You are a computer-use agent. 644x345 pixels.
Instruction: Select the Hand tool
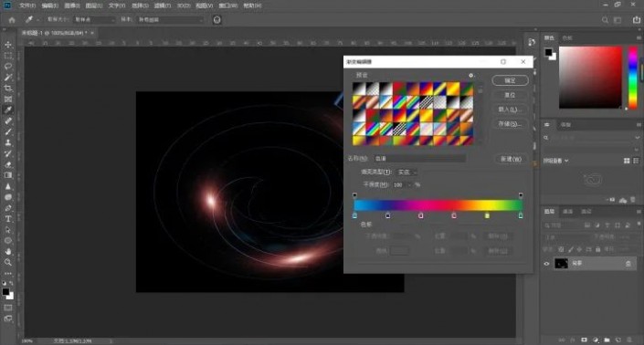(x=8, y=252)
